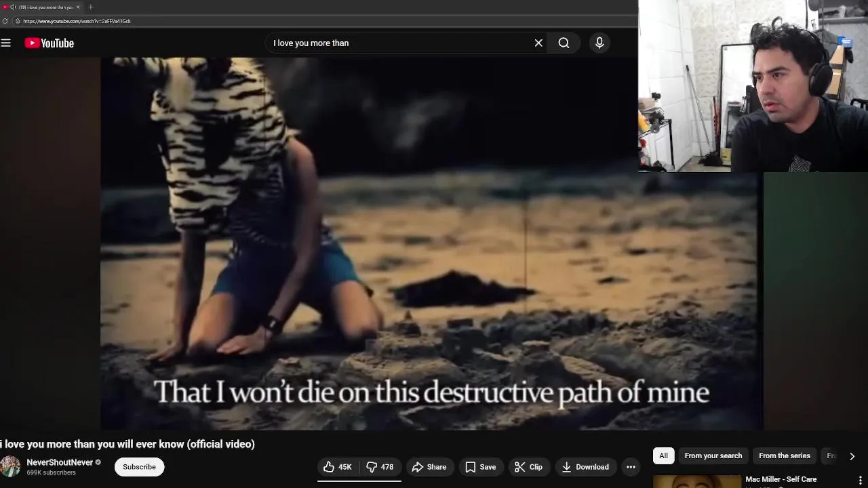Mute tab via speaker icon

13,7
